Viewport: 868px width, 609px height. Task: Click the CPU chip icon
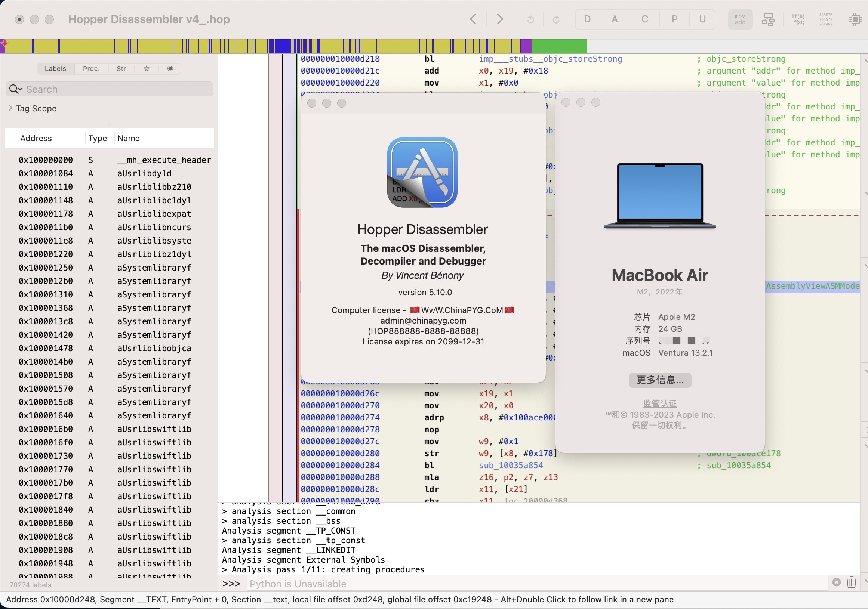coord(855,19)
